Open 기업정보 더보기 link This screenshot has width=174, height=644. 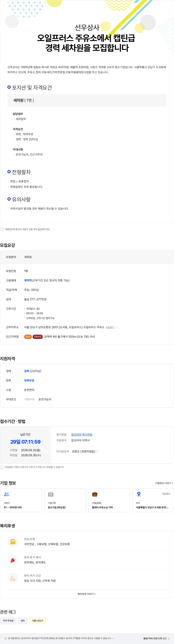click(x=164, y=483)
